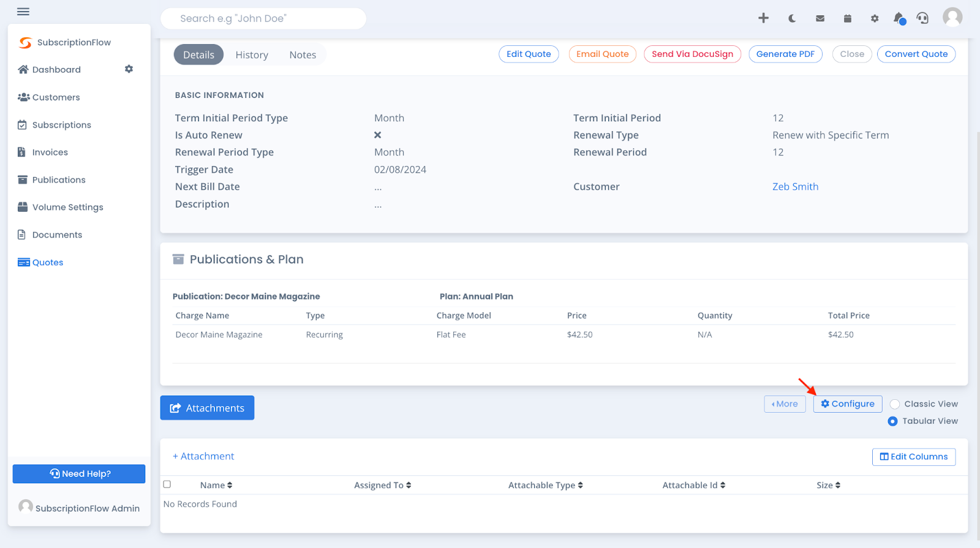
Task: Switch to the Details tab
Action: tap(198, 54)
